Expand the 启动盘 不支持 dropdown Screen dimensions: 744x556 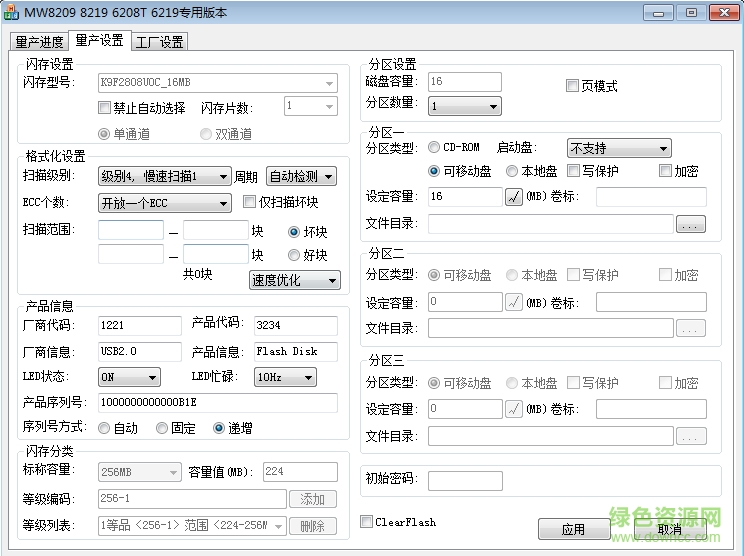point(619,148)
